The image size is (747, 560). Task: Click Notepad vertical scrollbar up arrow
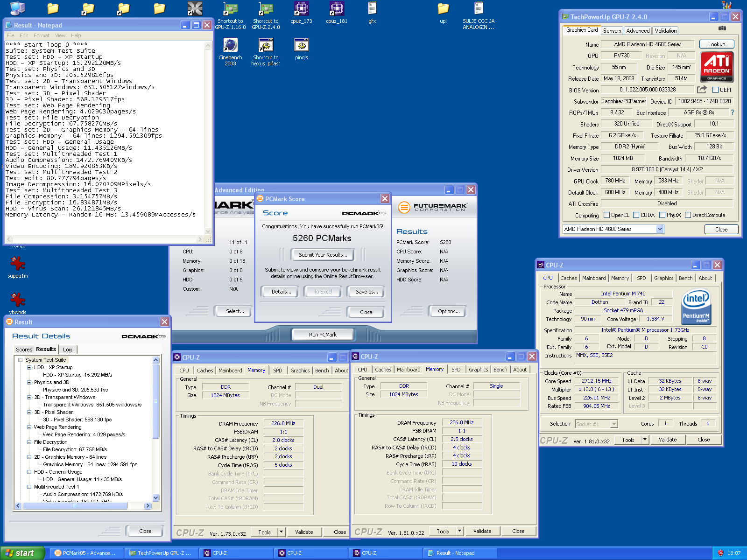click(x=208, y=45)
